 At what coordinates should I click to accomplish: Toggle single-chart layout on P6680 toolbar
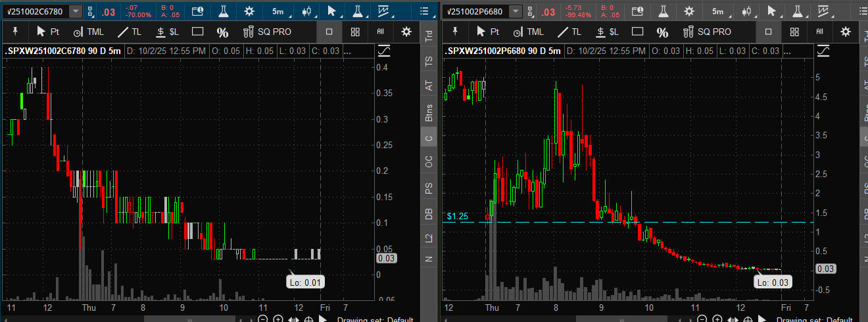tap(768, 31)
